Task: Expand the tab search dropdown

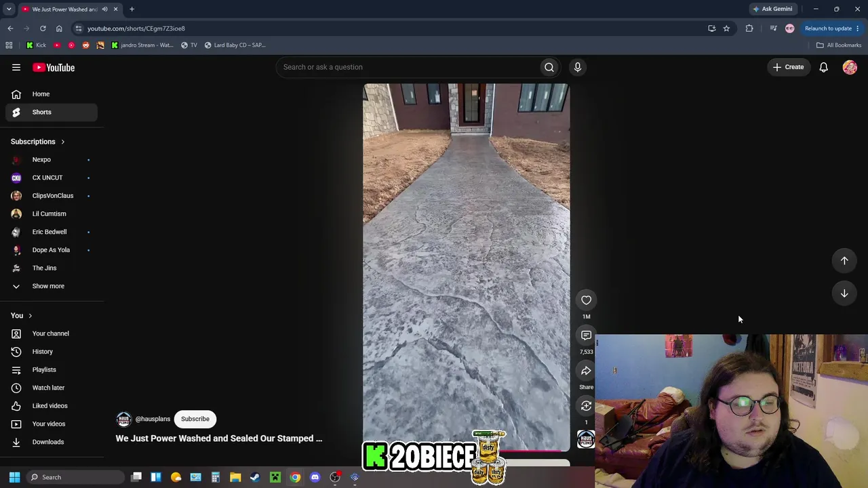Action: pos(9,9)
